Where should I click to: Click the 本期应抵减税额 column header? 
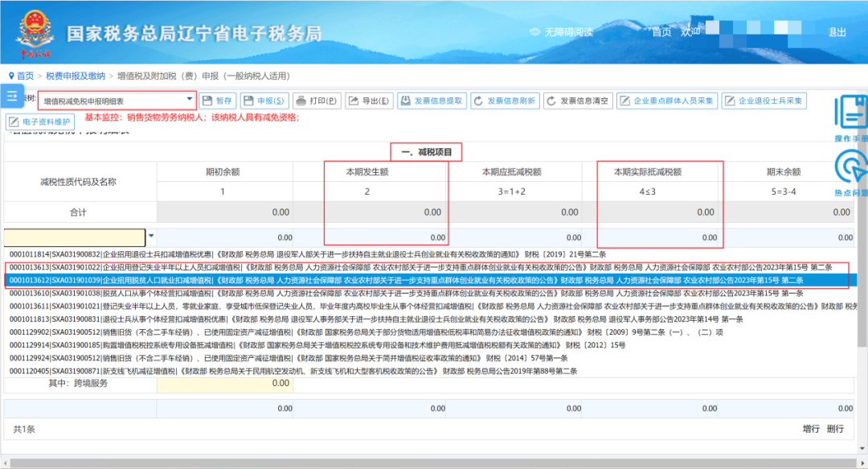click(x=511, y=172)
